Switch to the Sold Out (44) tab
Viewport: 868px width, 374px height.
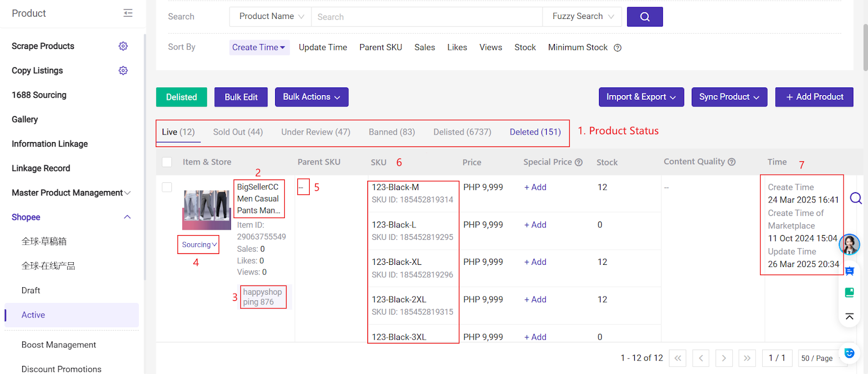(238, 132)
